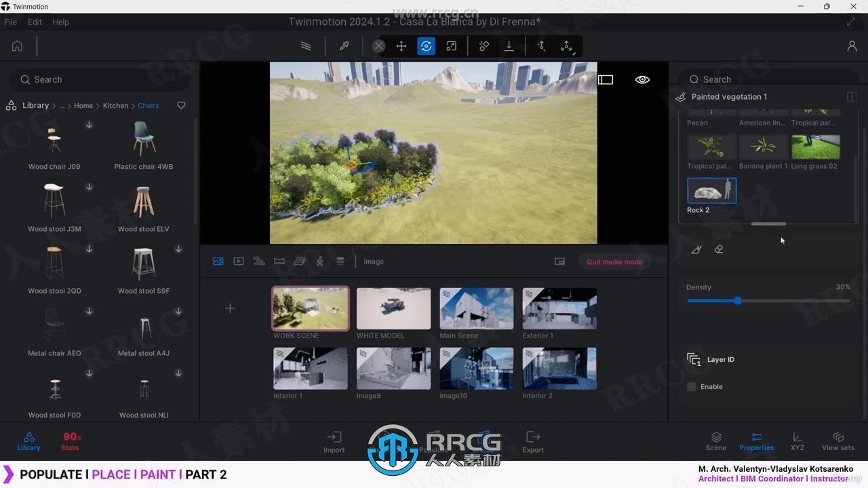Click the gravity drop-to-ground tool
The width and height of the screenshot is (868, 488).
tap(509, 46)
